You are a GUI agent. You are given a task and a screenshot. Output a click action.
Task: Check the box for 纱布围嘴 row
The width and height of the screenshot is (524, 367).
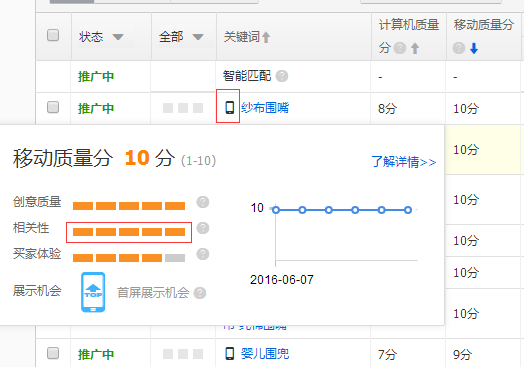53,107
